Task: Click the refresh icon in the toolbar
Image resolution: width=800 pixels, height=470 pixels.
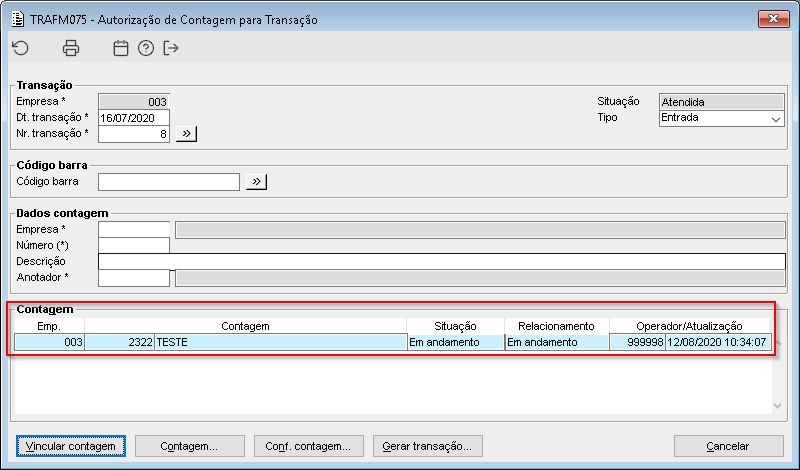Action: [x=20, y=48]
